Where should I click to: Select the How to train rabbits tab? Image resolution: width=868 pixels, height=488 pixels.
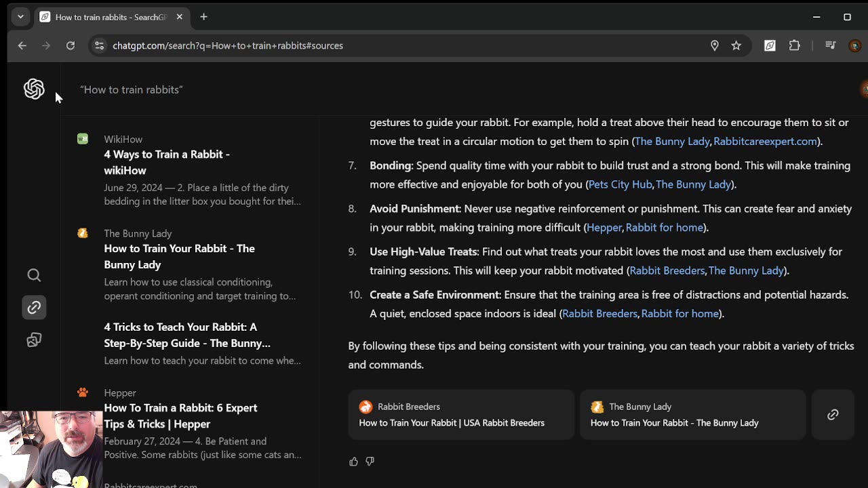pos(111,17)
